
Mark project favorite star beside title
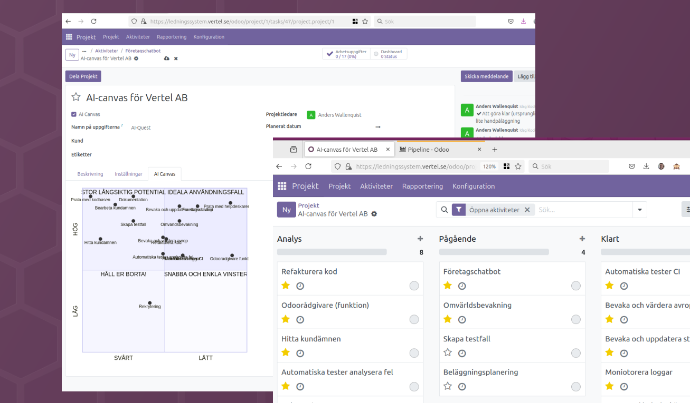74,97
